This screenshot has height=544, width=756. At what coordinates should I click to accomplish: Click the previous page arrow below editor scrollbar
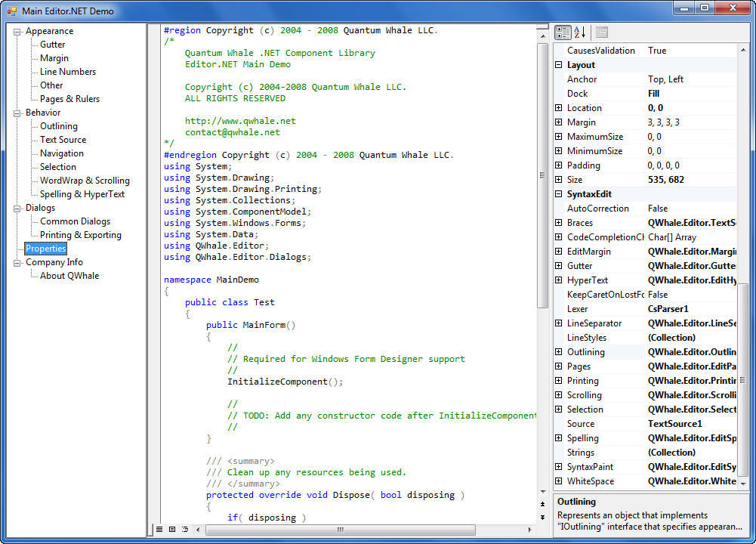click(542, 504)
